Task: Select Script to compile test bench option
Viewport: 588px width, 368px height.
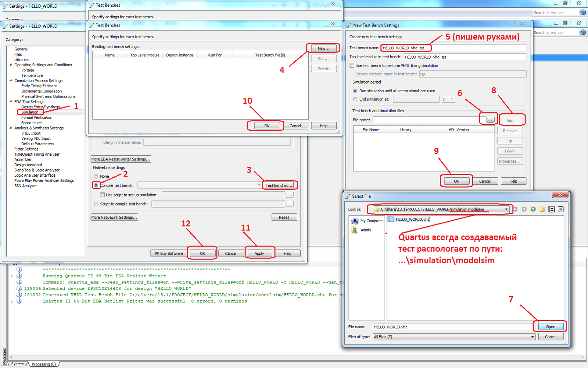Action: (x=96, y=204)
